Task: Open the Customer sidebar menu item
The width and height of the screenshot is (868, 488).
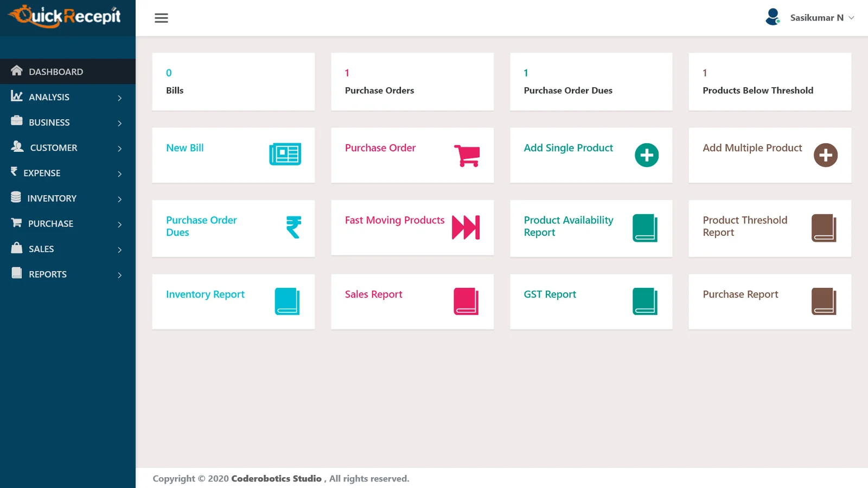Action: [68, 147]
